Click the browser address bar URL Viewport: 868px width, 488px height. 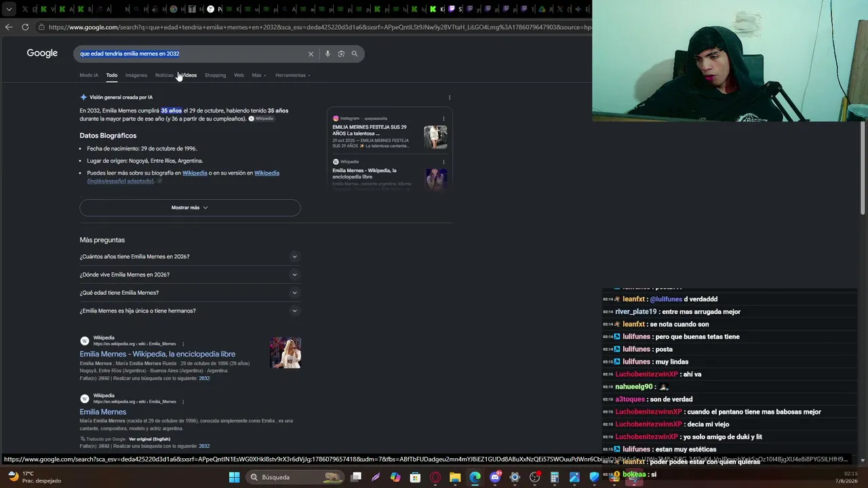tap(319, 27)
